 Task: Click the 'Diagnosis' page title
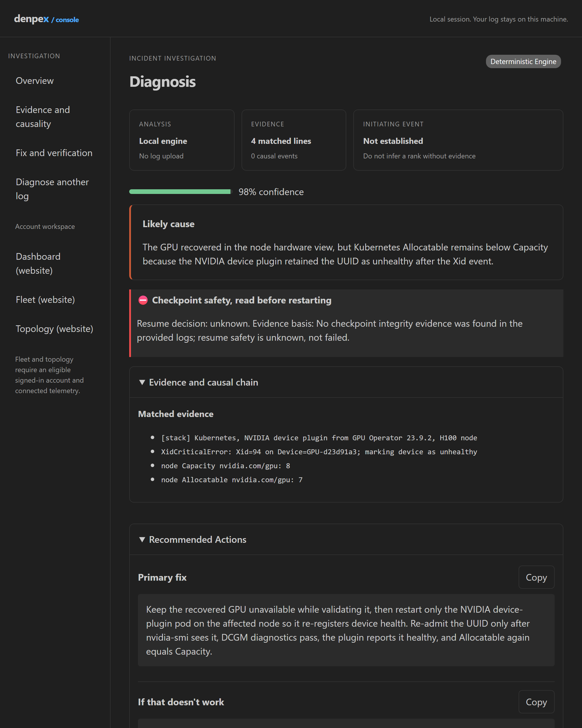click(162, 82)
